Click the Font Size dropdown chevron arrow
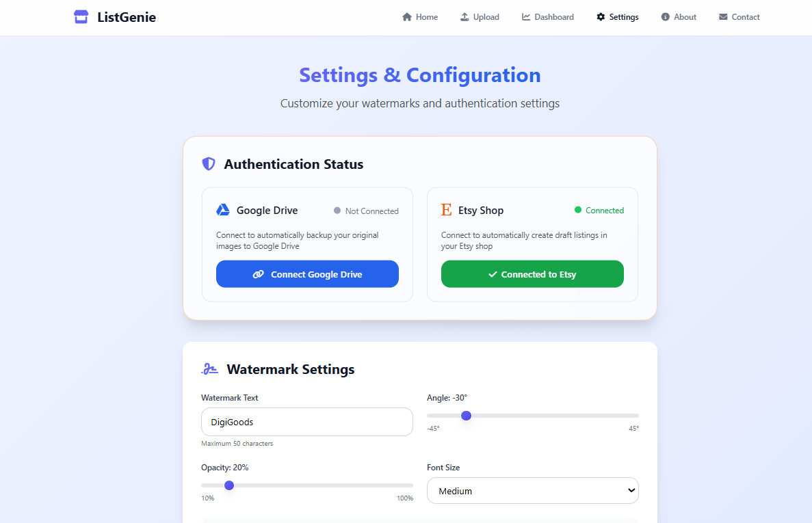Screen dimensions: 812x523 (631, 490)
